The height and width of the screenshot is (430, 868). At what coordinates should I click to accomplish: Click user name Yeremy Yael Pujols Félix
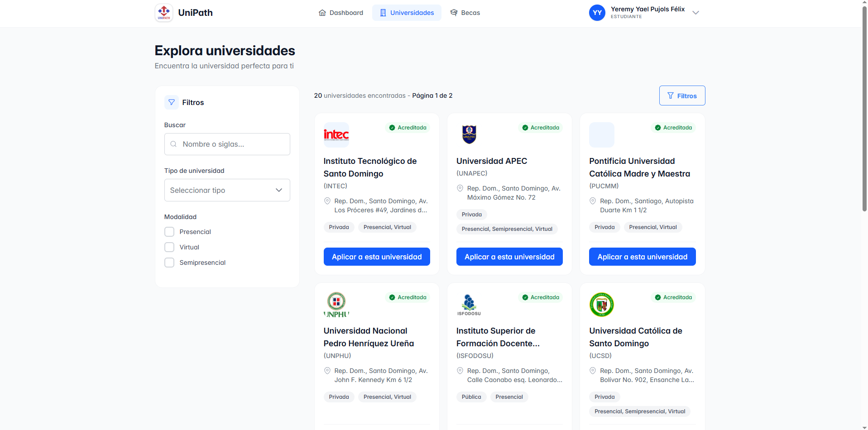point(647,9)
